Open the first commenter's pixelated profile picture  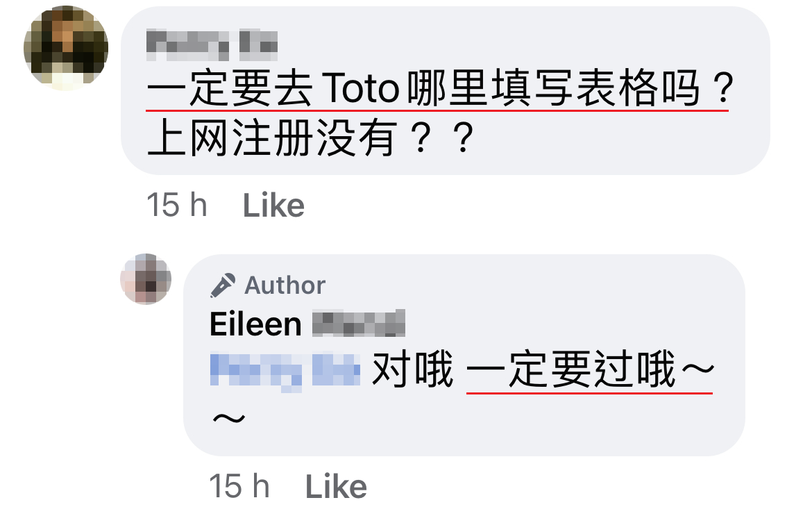point(66,48)
